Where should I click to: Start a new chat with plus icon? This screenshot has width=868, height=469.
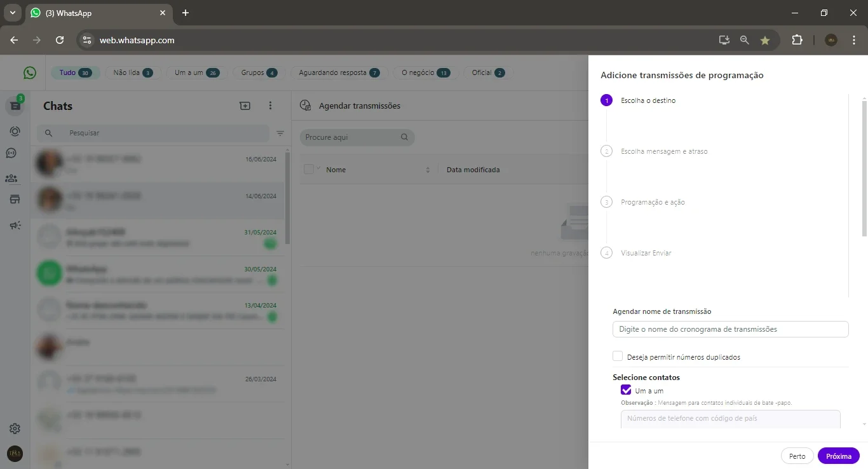[x=245, y=106]
